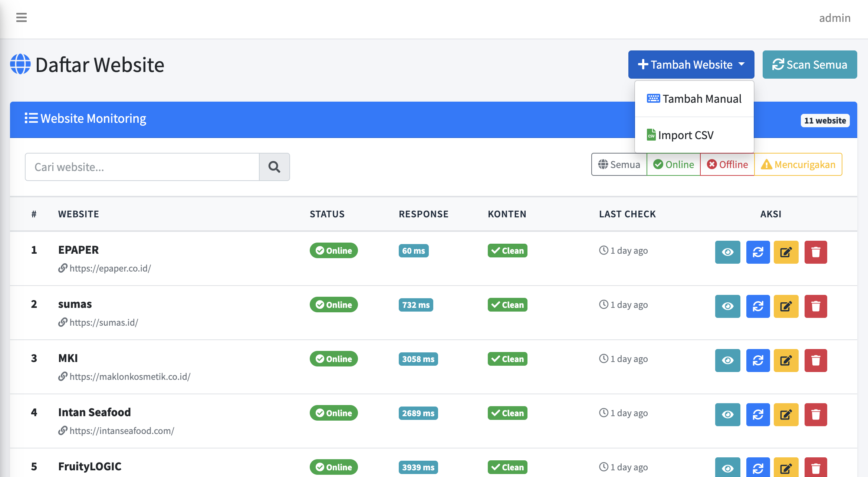This screenshot has height=477, width=868.
Task: Edit the EPAPER website entry
Action: 786,252
